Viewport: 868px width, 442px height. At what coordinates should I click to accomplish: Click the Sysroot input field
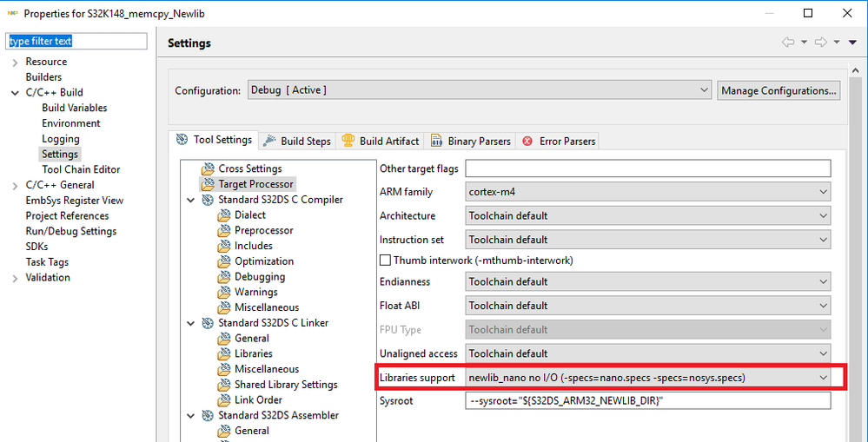pos(648,401)
